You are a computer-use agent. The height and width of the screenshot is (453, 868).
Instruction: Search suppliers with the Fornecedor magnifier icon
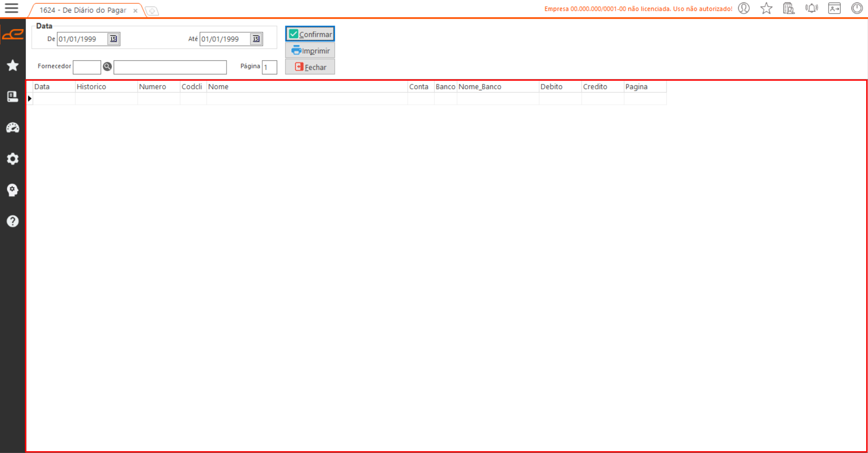click(107, 67)
